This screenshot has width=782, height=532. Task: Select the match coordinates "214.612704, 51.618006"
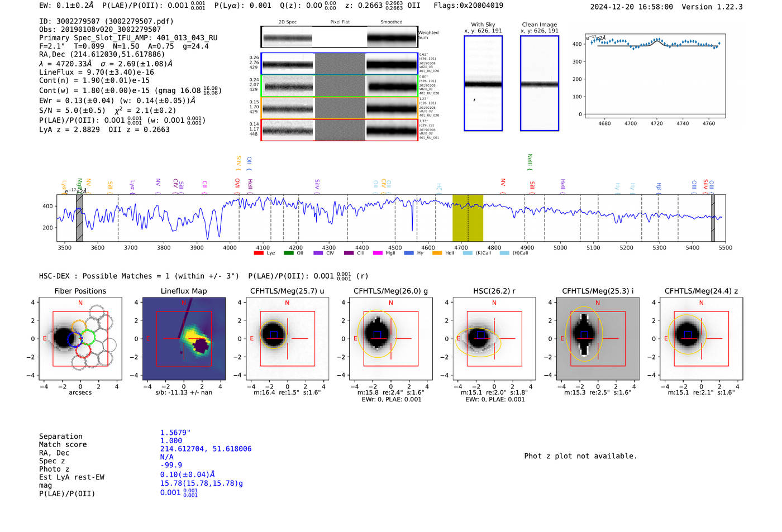coord(206,449)
